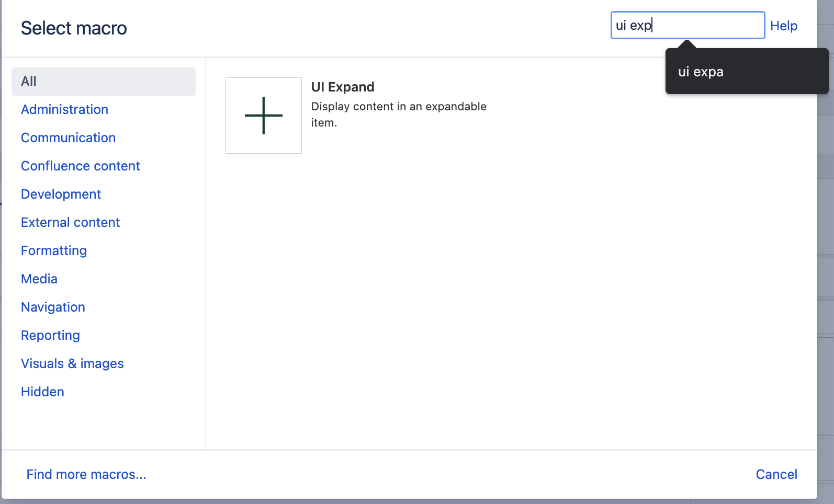Select the UI Expand plus icon
Image resolution: width=834 pixels, height=504 pixels.
pyautogui.click(x=264, y=116)
